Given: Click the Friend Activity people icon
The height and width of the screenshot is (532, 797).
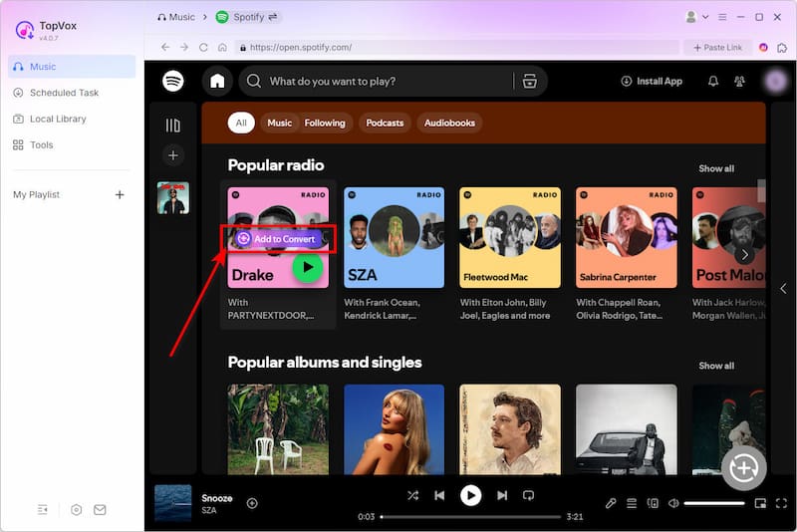Looking at the screenshot, I should pyautogui.click(x=739, y=82).
